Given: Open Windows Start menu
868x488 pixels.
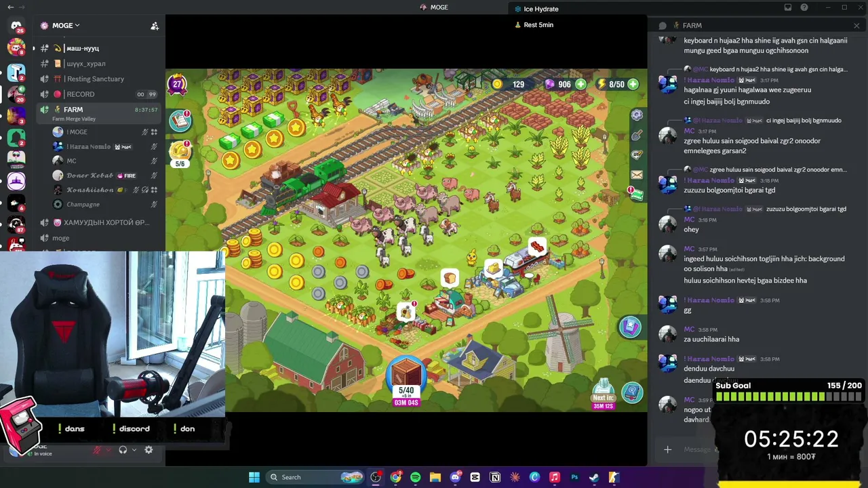Looking at the screenshot, I should click(x=254, y=477).
